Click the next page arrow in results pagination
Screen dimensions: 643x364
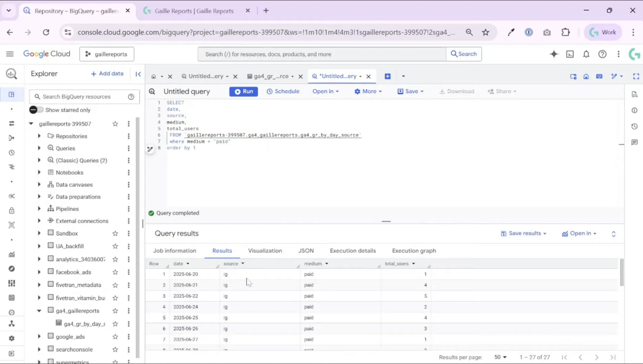pos(596,357)
